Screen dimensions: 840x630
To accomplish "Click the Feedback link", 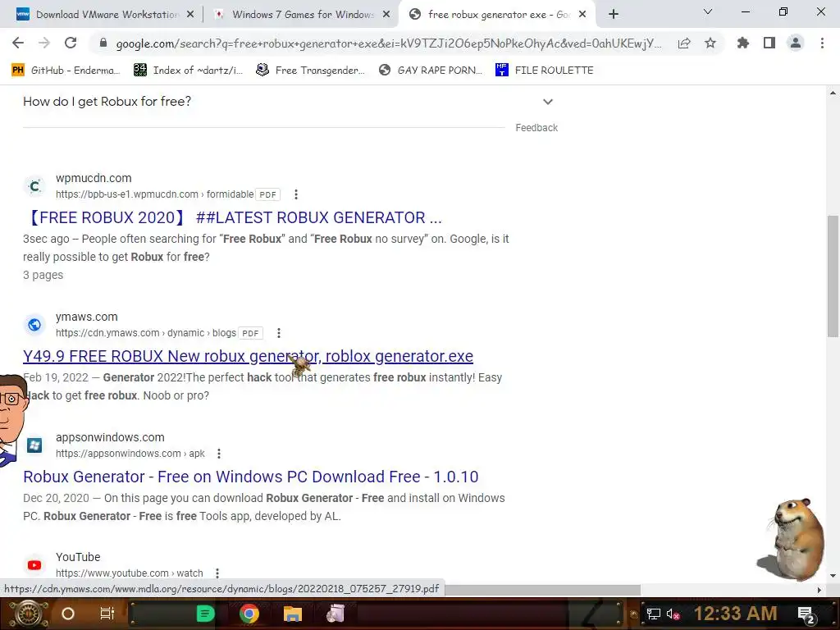I will click(x=536, y=128).
